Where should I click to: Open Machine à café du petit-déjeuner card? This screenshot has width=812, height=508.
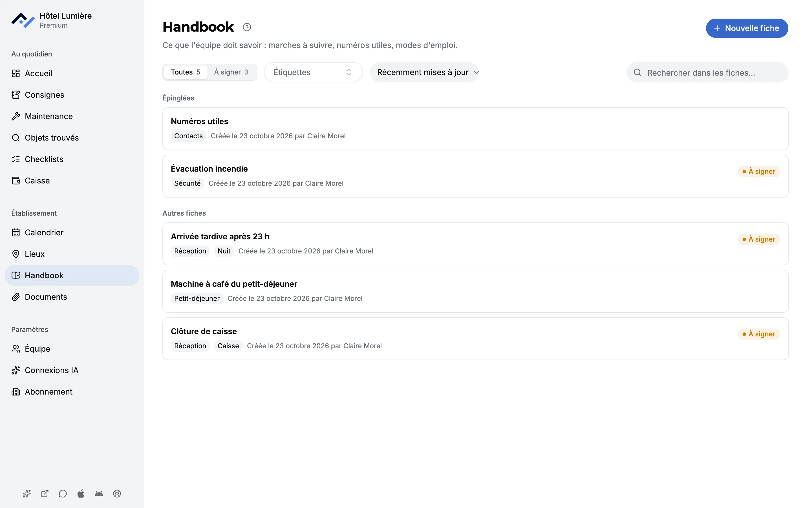(475, 291)
